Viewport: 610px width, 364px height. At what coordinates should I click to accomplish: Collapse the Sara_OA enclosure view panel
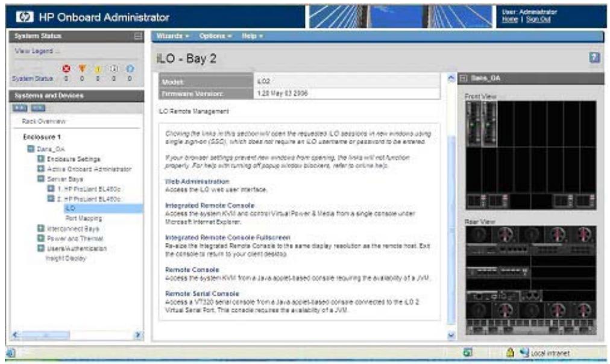tap(464, 78)
